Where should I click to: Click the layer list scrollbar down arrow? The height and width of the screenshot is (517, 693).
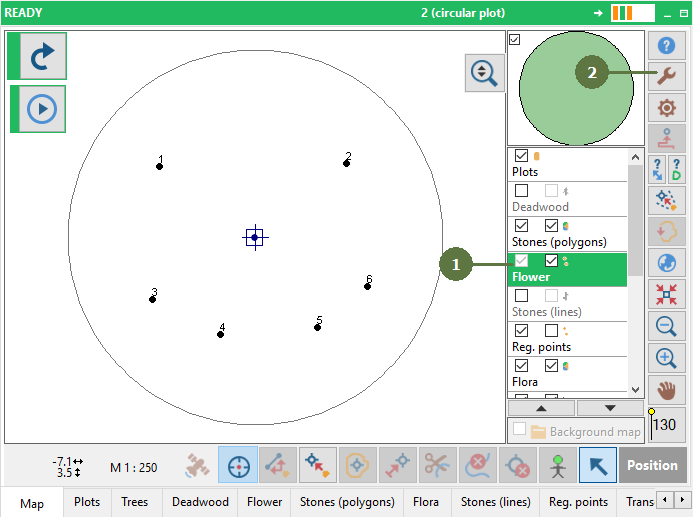click(635, 389)
